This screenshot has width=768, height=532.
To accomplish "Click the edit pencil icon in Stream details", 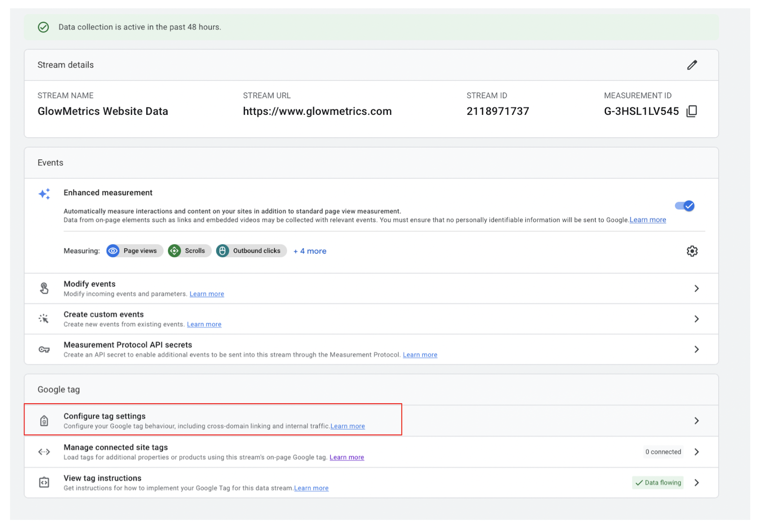I will pyautogui.click(x=692, y=65).
